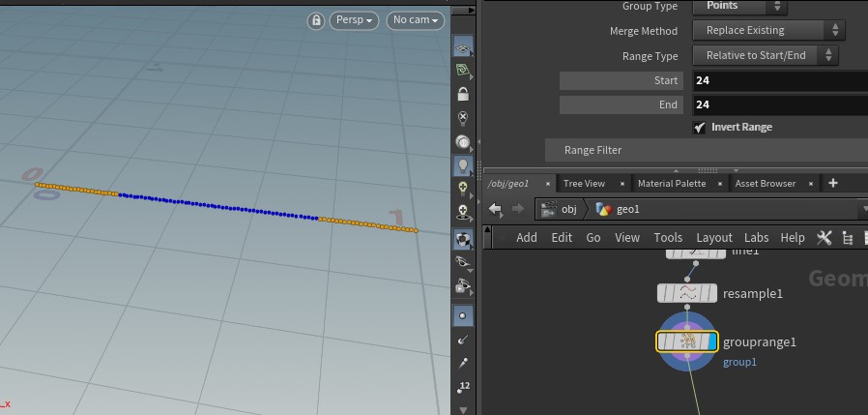This screenshot has width=868, height=415.
Task: Select the high quality lighting with shadows icon
Action: (x=463, y=212)
